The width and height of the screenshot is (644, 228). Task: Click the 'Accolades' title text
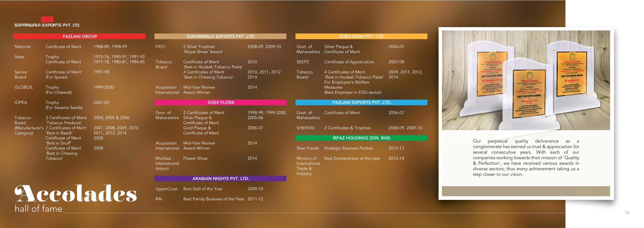75,193
